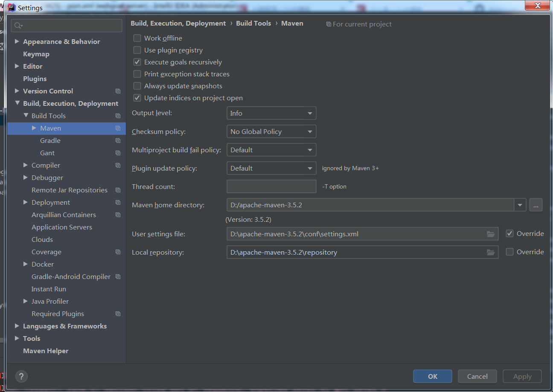
Task: Click the 'For current project' indicator icon
Action: click(329, 24)
